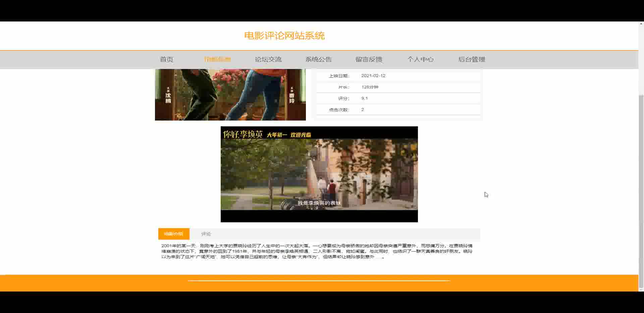Viewport: 644px width, 313px height.
Task: Click the 片长 label
Action: pos(344,87)
